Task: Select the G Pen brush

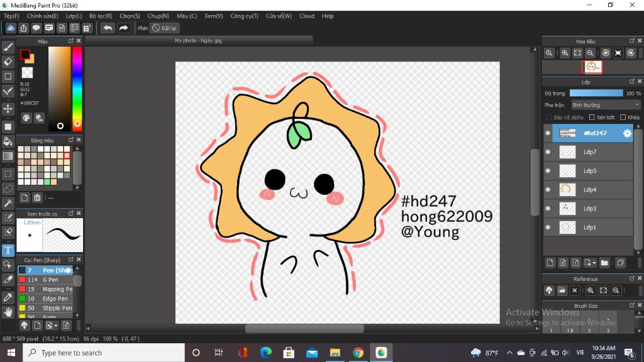Action: 45,280
